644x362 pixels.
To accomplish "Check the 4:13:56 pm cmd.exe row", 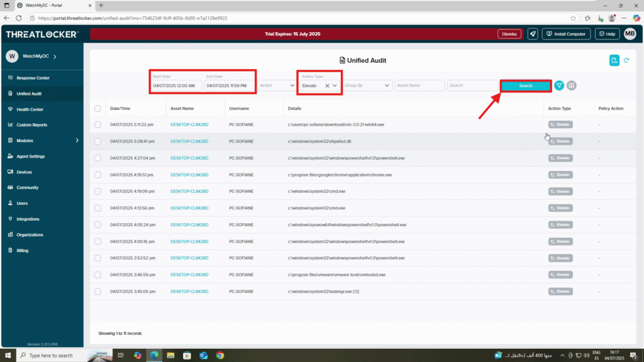I will [x=97, y=208].
